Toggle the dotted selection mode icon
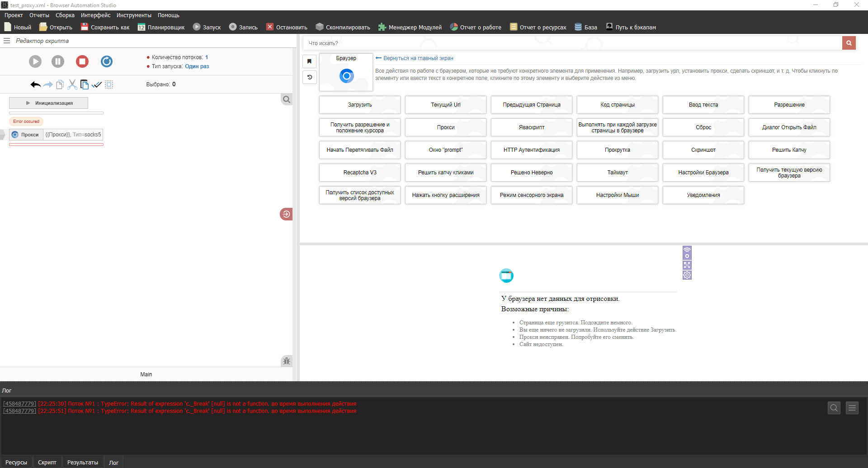The height and width of the screenshot is (468, 868). click(109, 84)
